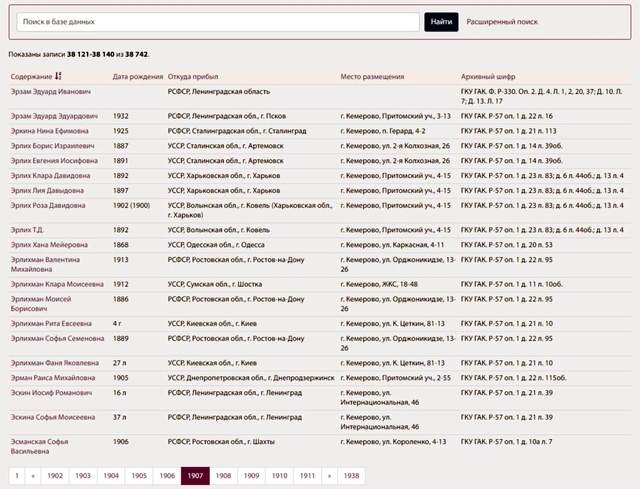Open record Эрлихман Валентина Михайловна
Viewport: 640px width, 489px height.
pos(45,265)
